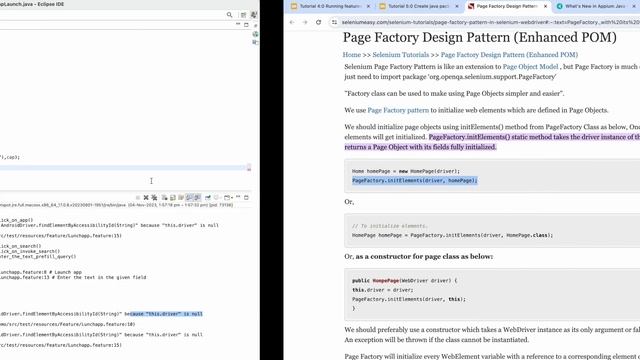Click the HomePage.class initElements code line
This screenshot has width=640, height=360.
tap(452, 235)
